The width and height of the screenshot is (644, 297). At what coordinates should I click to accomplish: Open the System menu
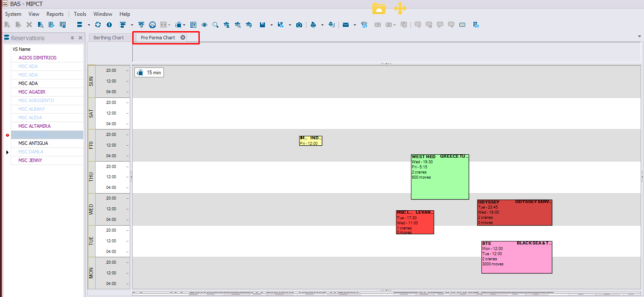13,14
